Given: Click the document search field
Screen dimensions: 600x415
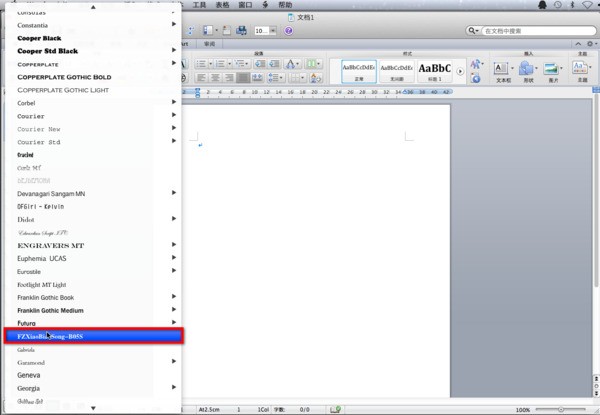Looking at the screenshot, I should (x=539, y=31).
